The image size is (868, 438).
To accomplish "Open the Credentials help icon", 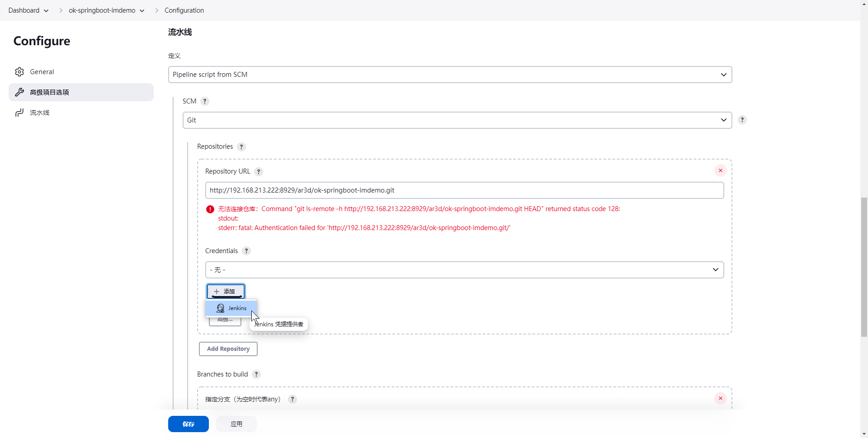I will pyautogui.click(x=246, y=251).
